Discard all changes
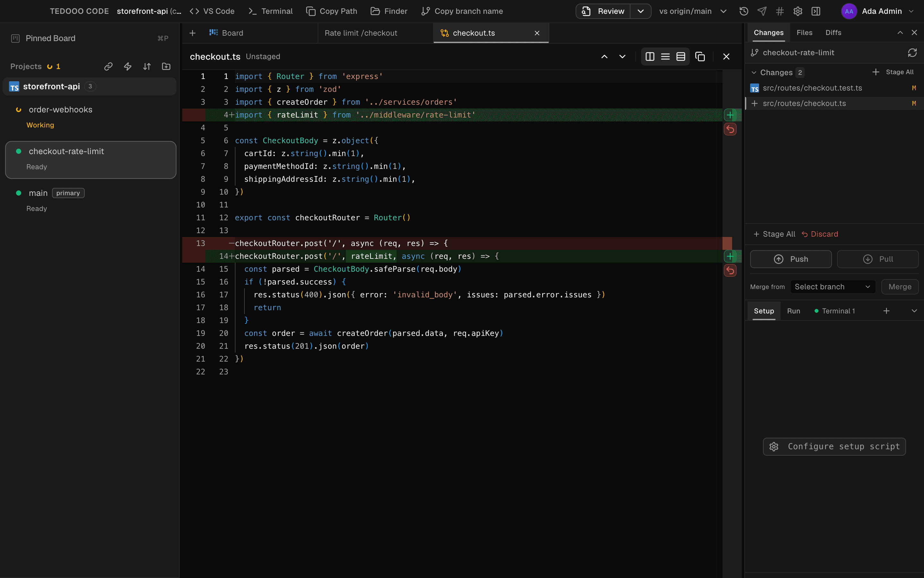The image size is (924, 578). coord(819,234)
